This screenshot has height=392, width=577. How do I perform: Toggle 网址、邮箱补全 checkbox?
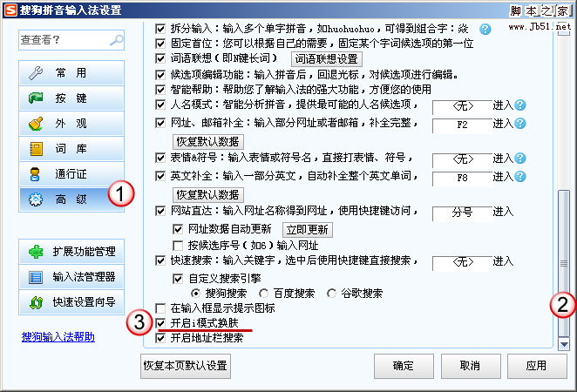[160, 123]
